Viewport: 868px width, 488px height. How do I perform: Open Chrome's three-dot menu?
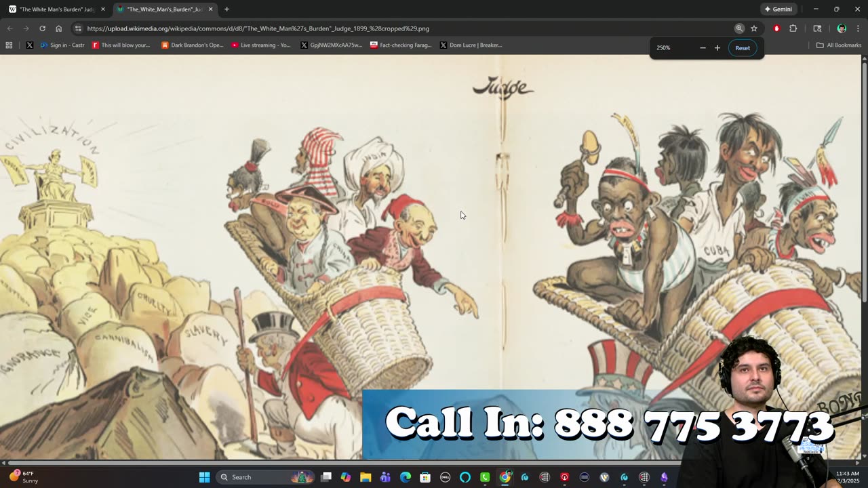point(859,28)
